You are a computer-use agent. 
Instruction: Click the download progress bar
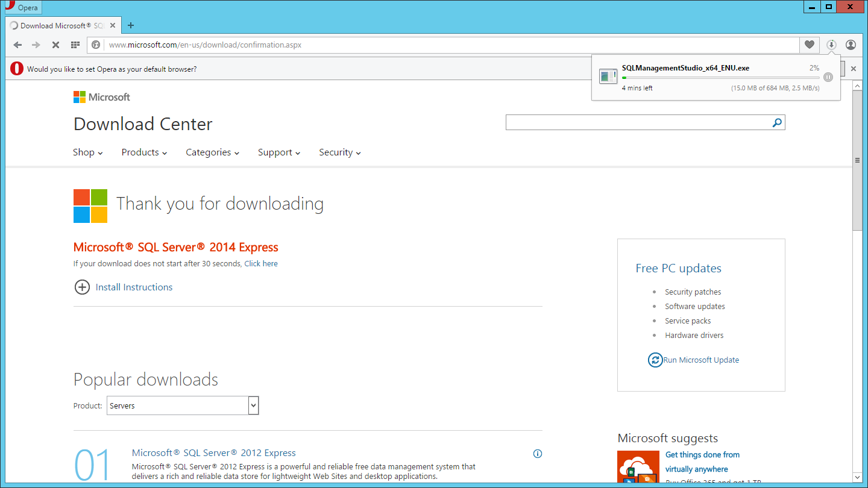tap(720, 78)
